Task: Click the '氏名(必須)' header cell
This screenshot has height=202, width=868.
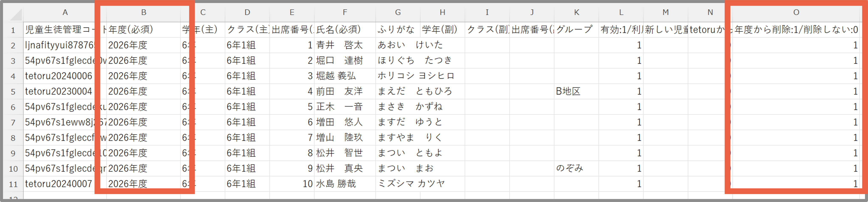Action: tap(345, 30)
